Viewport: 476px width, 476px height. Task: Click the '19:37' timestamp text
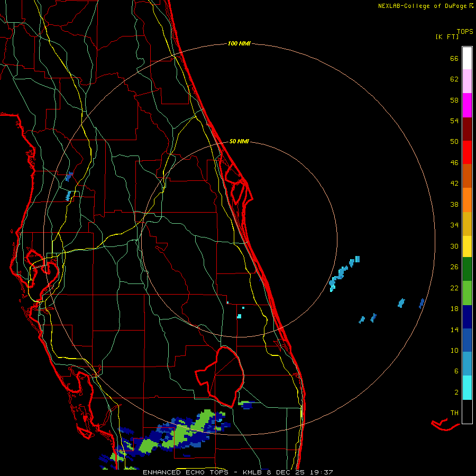pyautogui.click(x=322, y=472)
